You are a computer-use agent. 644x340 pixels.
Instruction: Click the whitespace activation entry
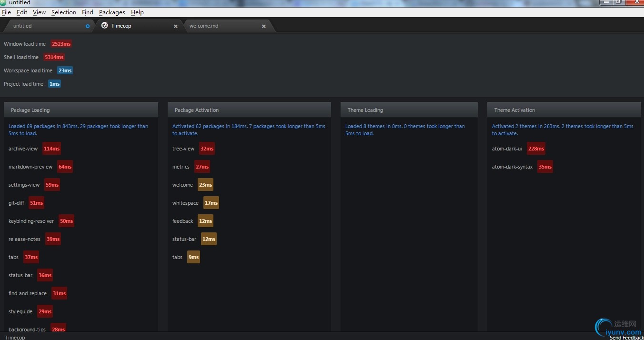[195, 203]
